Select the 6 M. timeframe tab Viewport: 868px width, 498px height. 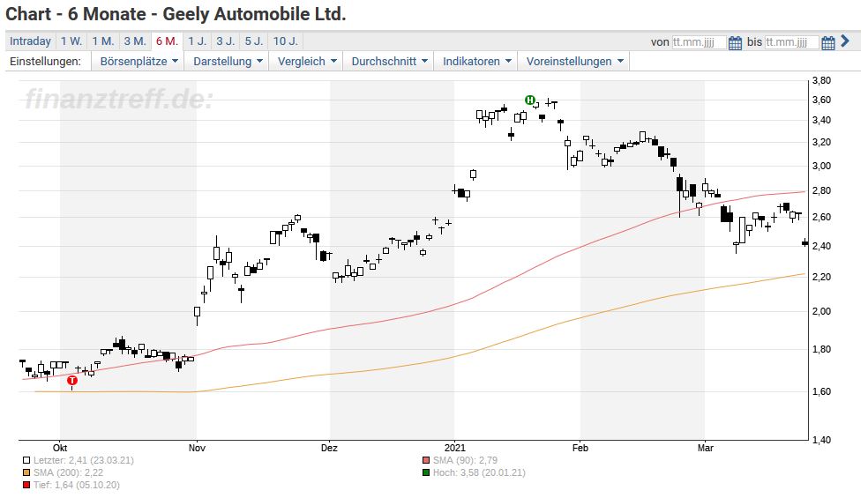click(168, 41)
